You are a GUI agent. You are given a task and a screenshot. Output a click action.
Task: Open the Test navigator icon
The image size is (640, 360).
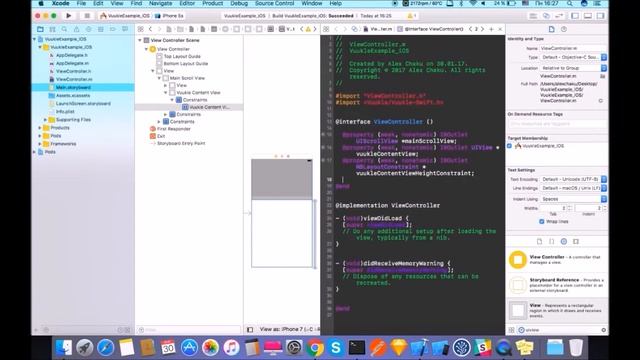[89, 29]
